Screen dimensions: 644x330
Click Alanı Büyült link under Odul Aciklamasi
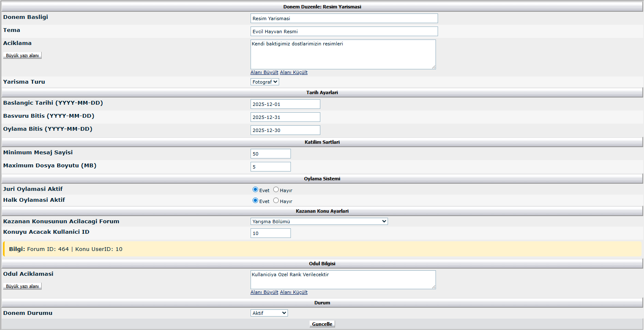coord(264,292)
